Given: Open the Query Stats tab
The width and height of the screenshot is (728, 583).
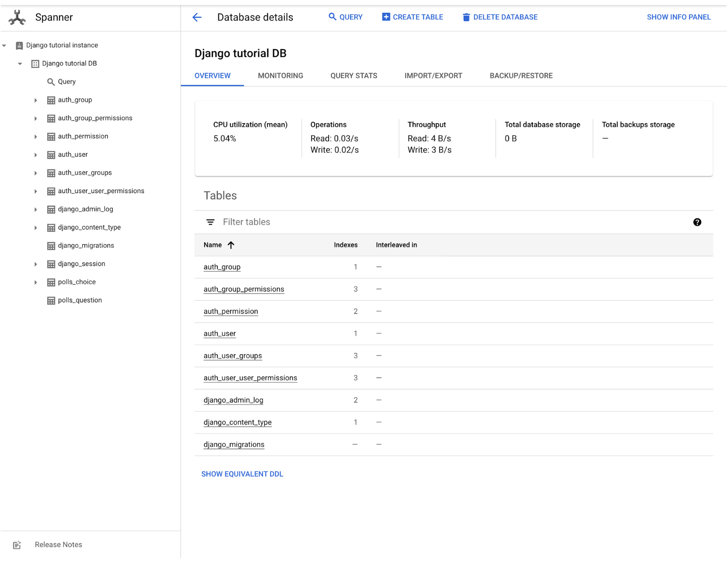Looking at the screenshot, I should pyautogui.click(x=354, y=76).
